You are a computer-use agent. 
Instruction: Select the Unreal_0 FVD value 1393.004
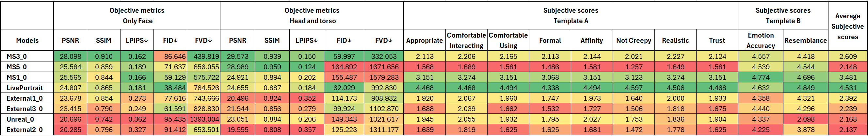tap(204, 119)
